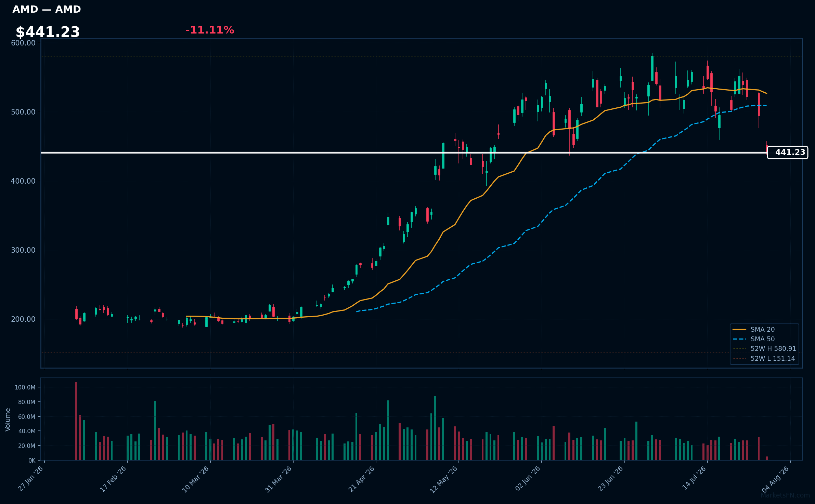Viewport: 815px width, 504px height.
Task: Click the 12 May '26 date label
Action: (444, 480)
